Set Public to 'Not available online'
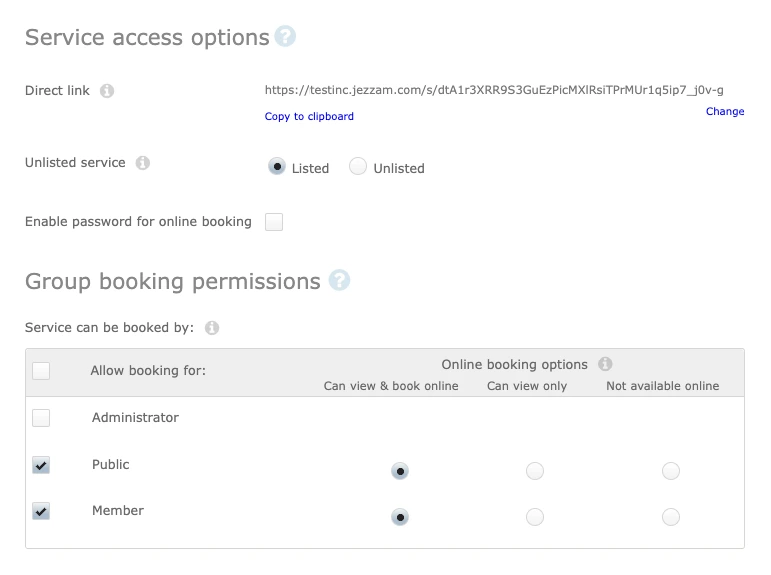The image size is (771, 575). (671, 471)
